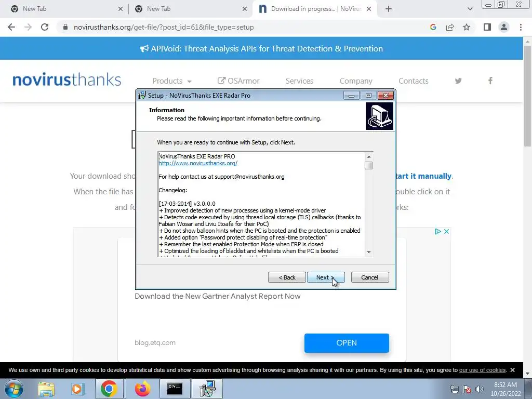This screenshot has height=399, width=532.
Task: Click the network tray icon
Action: pyautogui.click(x=454, y=389)
